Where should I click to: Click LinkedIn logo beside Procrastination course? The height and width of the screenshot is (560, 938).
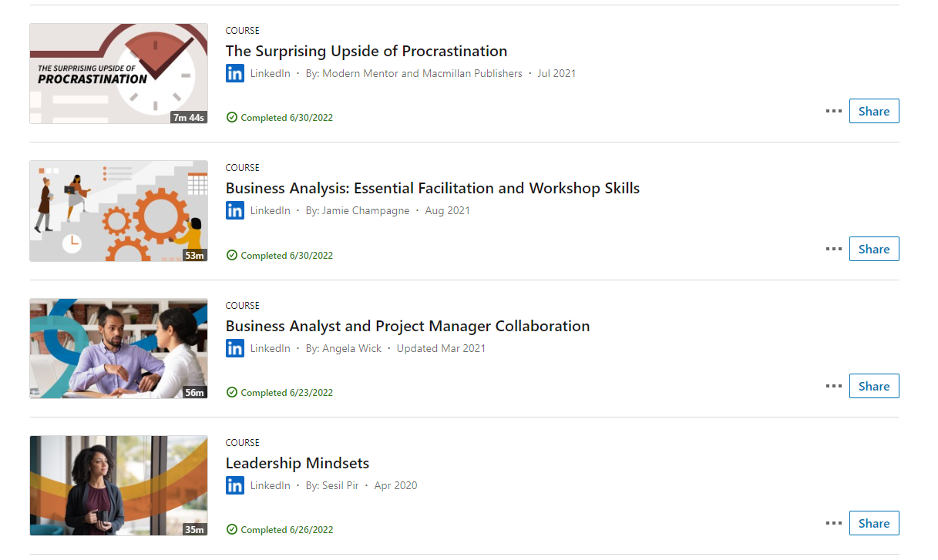click(235, 73)
